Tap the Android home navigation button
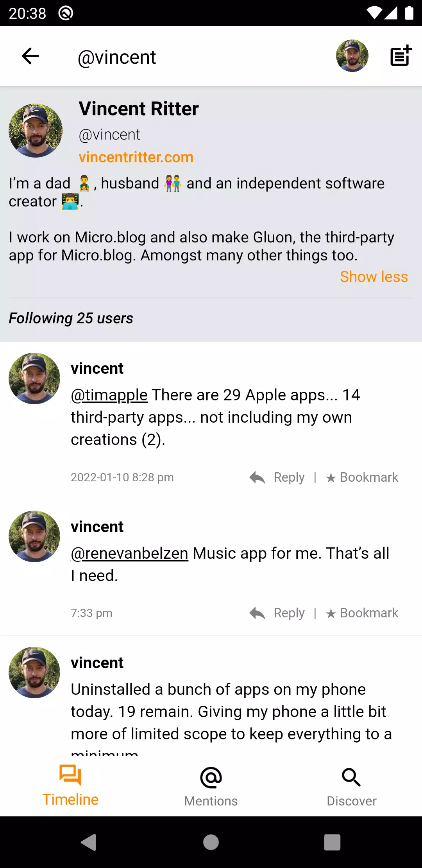The width and height of the screenshot is (422, 868). (x=211, y=842)
